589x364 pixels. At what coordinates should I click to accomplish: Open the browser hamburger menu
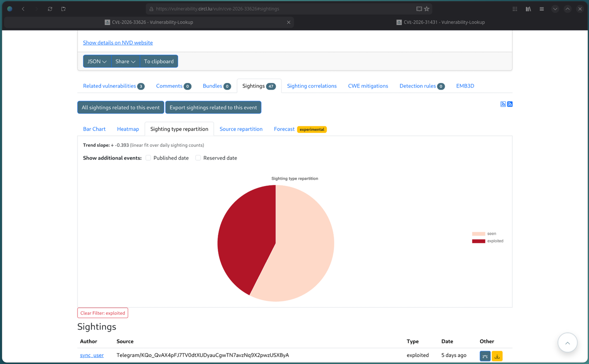click(541, 9)
